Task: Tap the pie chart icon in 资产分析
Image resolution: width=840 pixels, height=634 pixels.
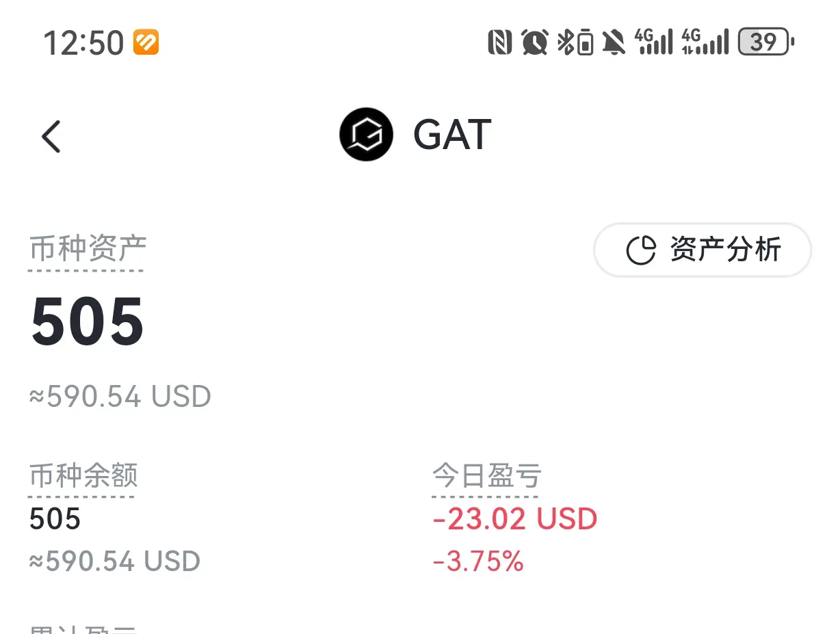Action: click(641, 250)
